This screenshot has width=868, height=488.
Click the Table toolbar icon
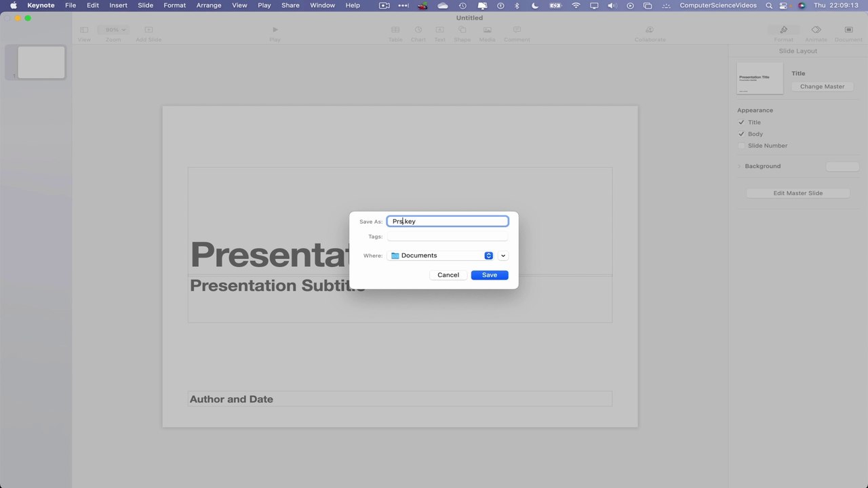point(395,30)
